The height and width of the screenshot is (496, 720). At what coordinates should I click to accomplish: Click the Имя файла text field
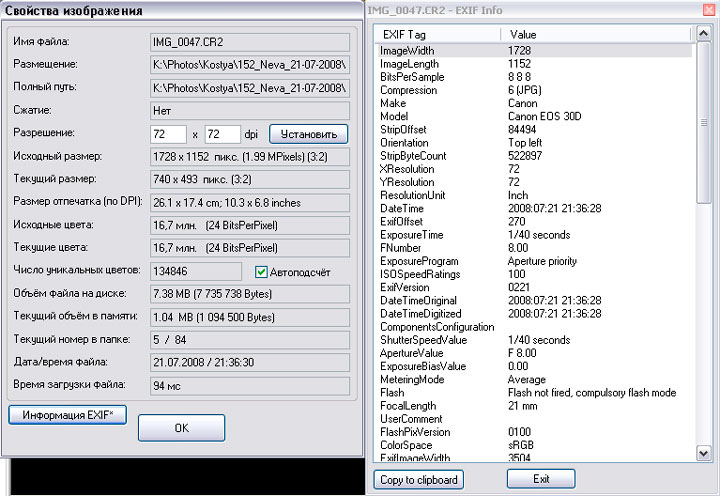(249, 42)
